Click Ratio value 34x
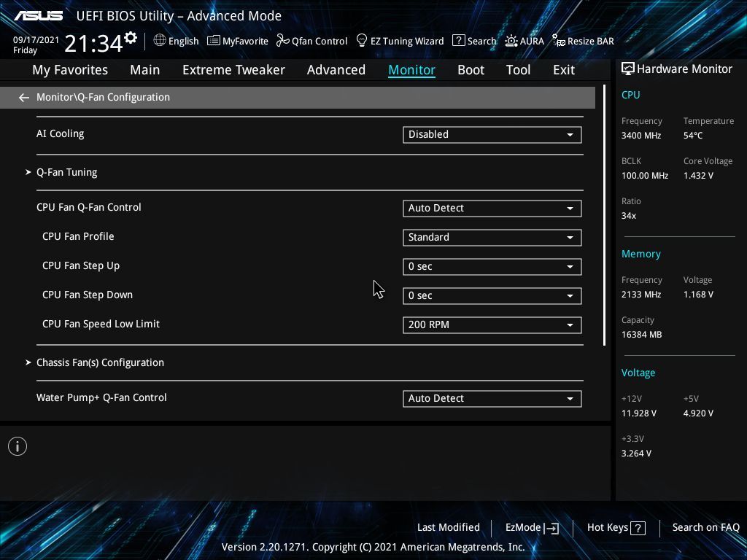 [x=628, y=216]
